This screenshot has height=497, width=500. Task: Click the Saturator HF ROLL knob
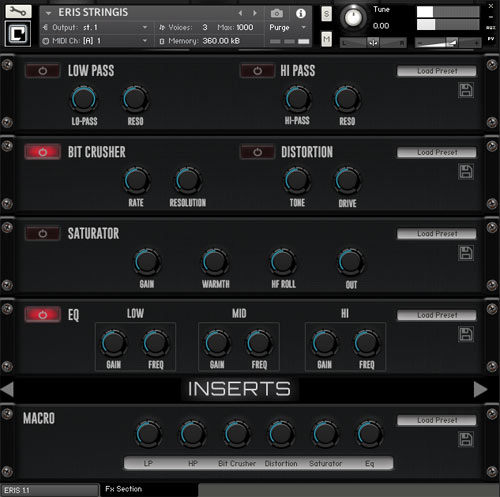pyautogui.click(x=283, y=262)
